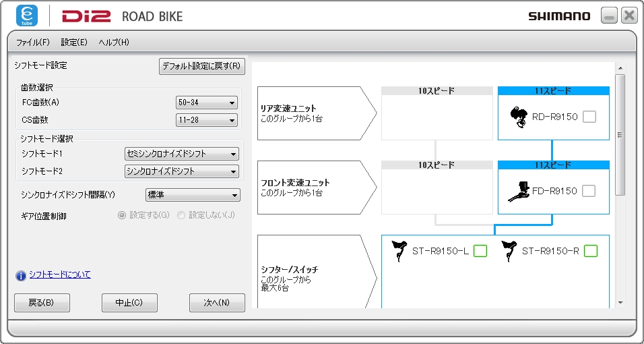Click the blue info icon beside シフトモードについて

tap(20, 275)
